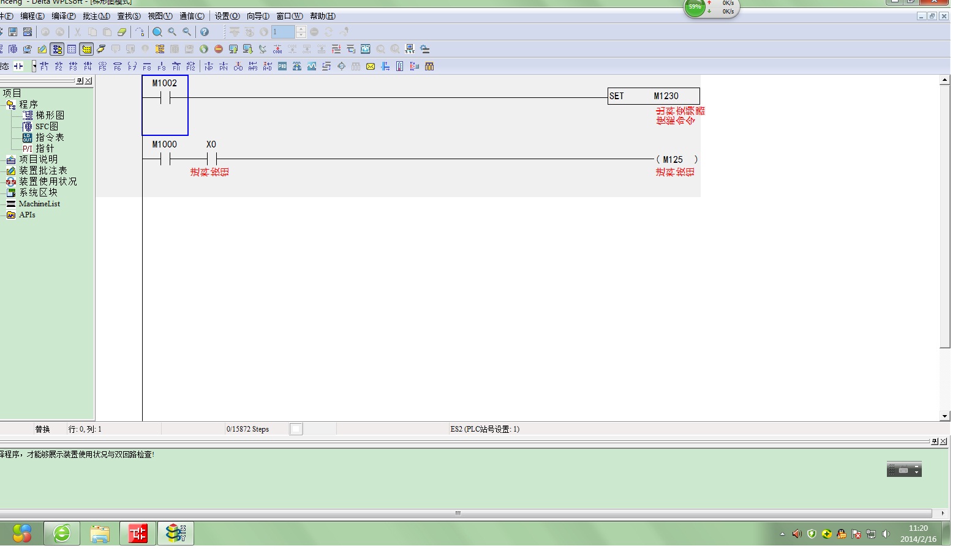This screenshot has height=551, width=980.
Task: Click the yellow envelope toolbar icon
Action: [371, 66]
